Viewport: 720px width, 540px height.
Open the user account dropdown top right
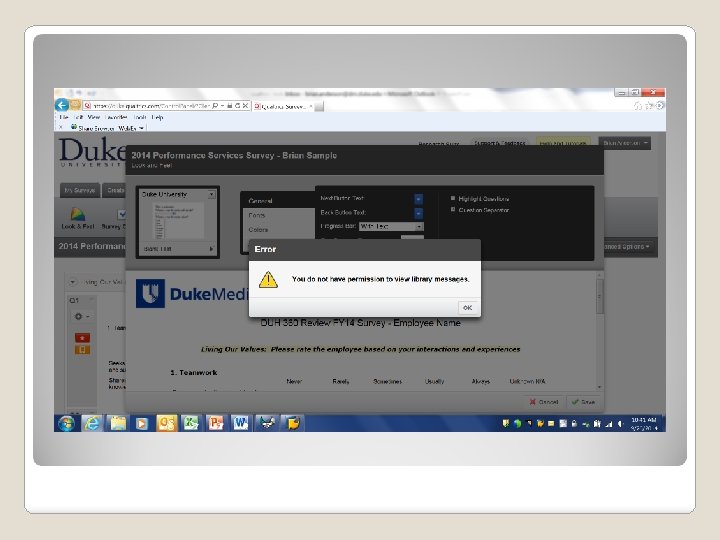(x=624, y=143)
